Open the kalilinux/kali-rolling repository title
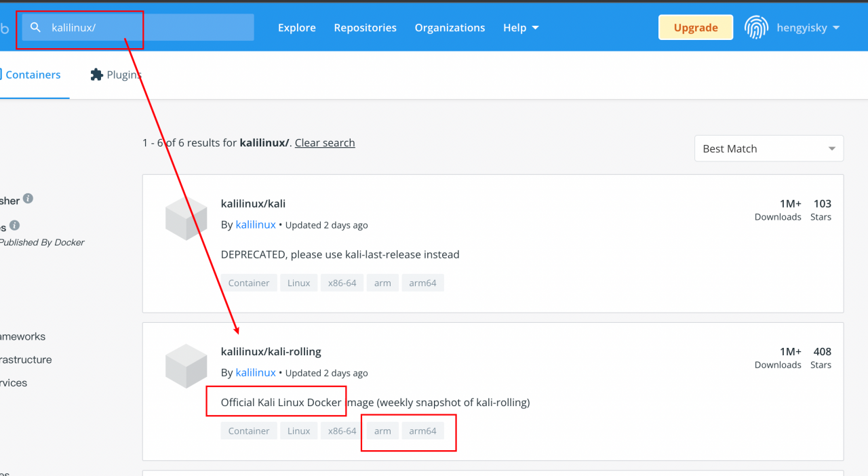 (271, 351)
